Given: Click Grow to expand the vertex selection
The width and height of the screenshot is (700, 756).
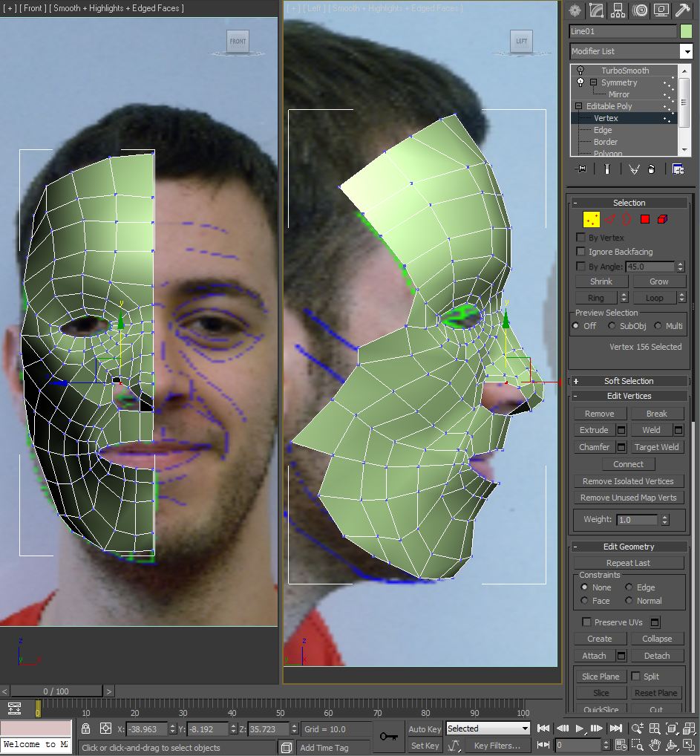Looking at the screenshot, I should point(658,281).
